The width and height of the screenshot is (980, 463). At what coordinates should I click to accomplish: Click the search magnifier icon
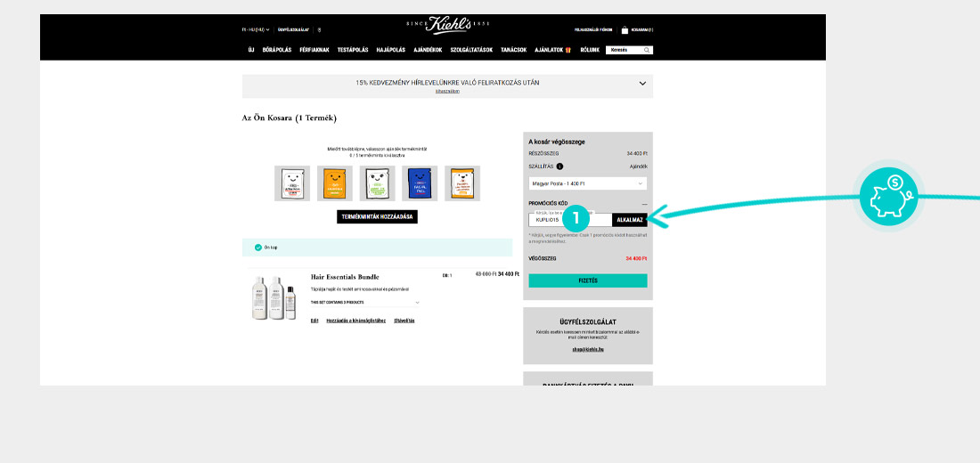(647, 50)
